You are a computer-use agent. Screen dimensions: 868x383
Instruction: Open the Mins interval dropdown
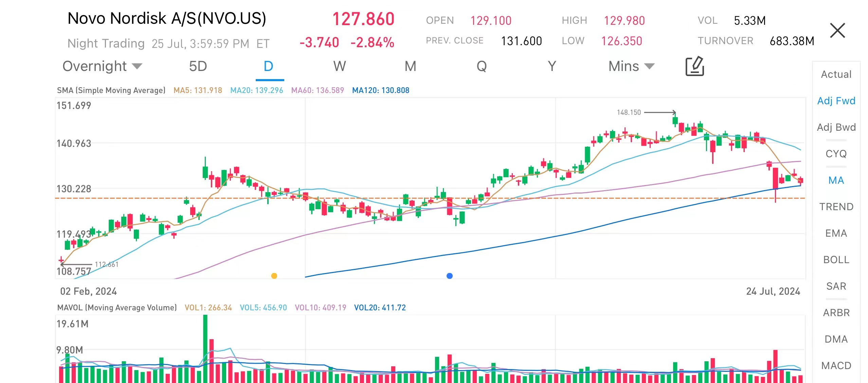coord(631,66)
